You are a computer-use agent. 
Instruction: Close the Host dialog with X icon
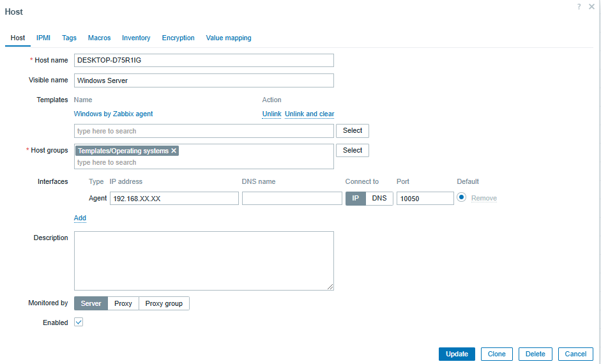coord(591,6)
